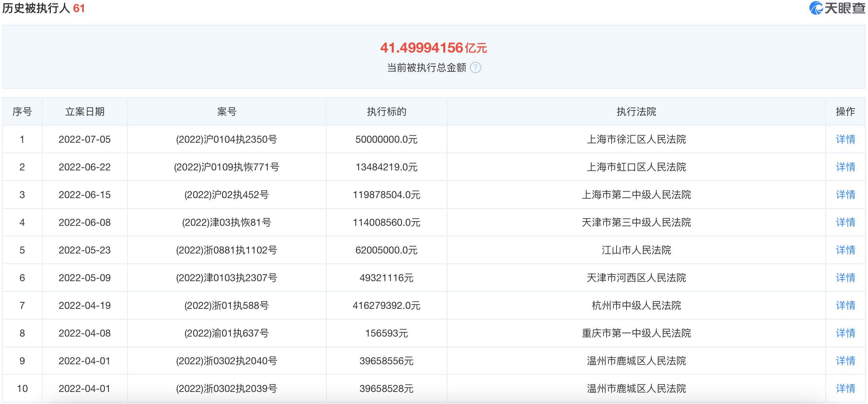View details of 江山市人民法院 case

click(x=845, y=250)
